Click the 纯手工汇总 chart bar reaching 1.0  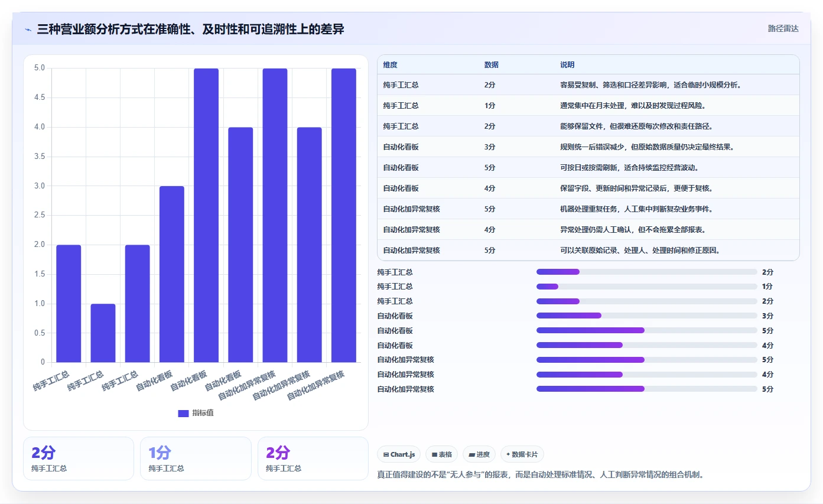point(103,333)
